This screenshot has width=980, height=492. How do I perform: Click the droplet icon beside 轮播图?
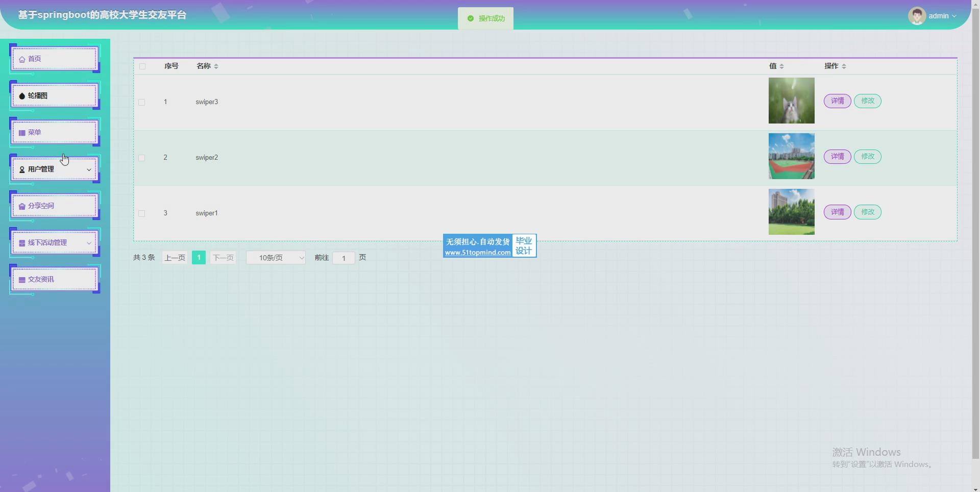pyautogui.click(x=22, y=96)
